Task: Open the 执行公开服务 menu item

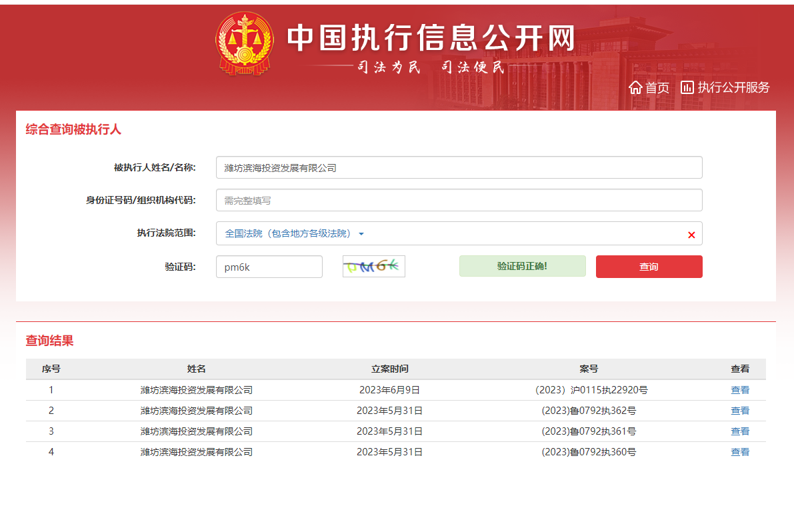Action: pyautogui.click(x=733, y=87)
